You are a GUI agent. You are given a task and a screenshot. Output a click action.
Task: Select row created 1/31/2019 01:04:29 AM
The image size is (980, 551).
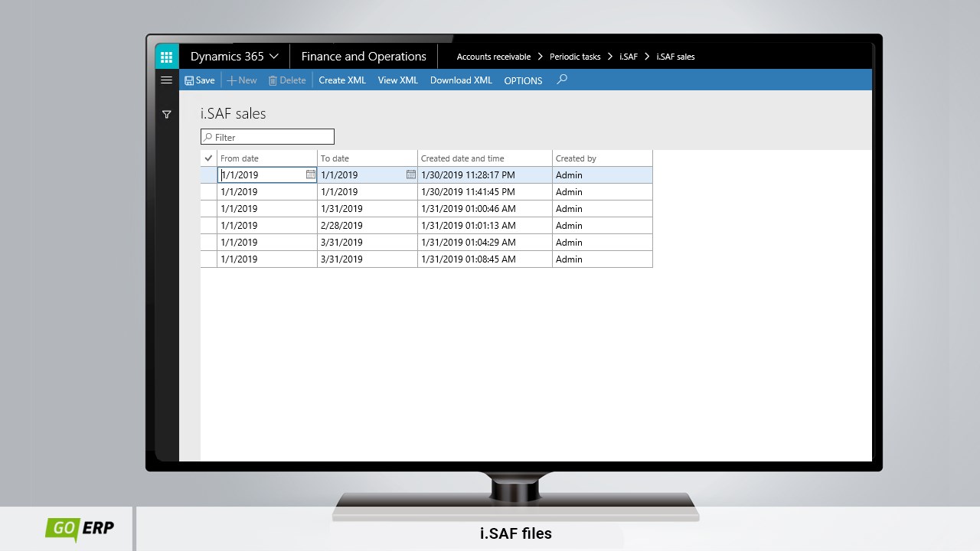[x=426, y=242]
